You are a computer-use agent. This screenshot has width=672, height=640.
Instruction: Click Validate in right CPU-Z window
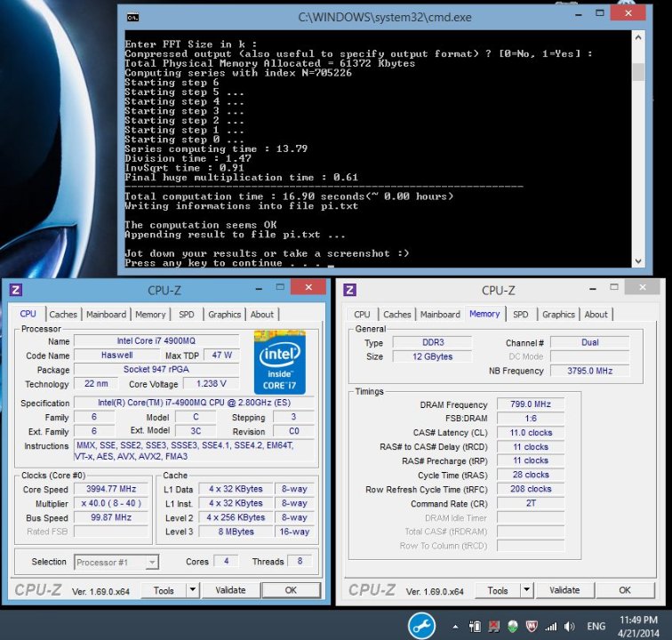coord(564,590)
